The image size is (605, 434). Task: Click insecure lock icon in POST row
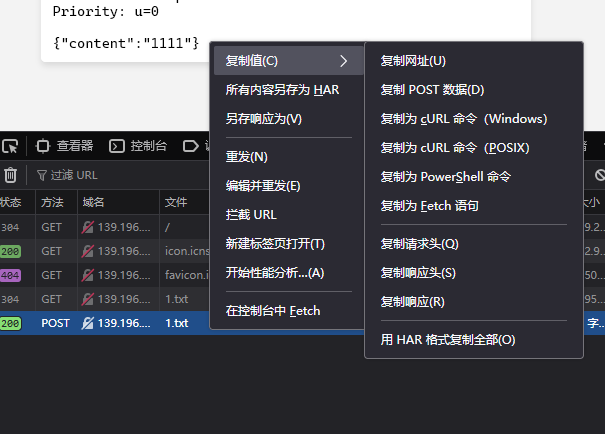click(88, 323)
